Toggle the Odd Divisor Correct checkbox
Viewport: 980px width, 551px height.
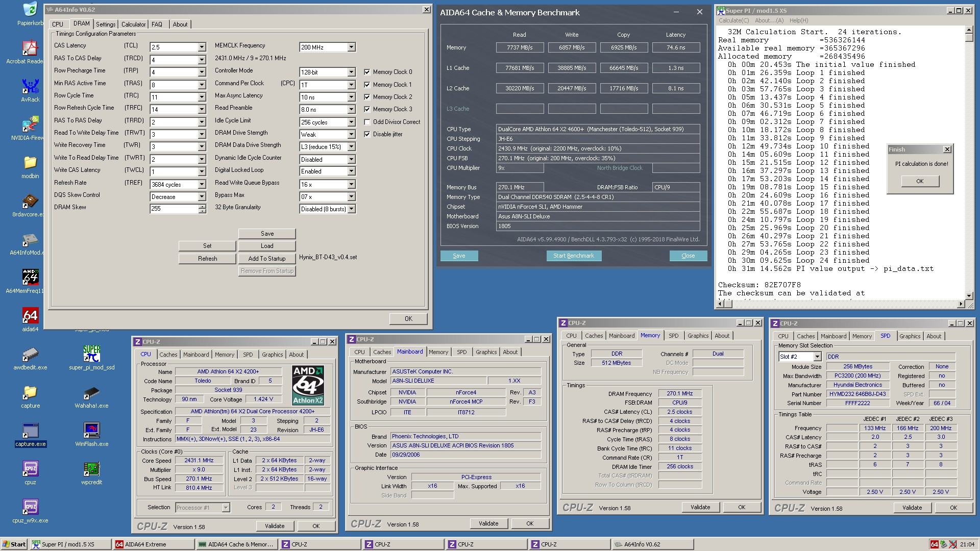tap(367, 122)
